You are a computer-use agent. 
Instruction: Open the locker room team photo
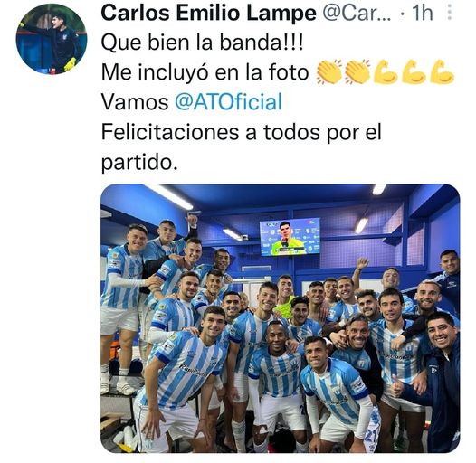281,318
